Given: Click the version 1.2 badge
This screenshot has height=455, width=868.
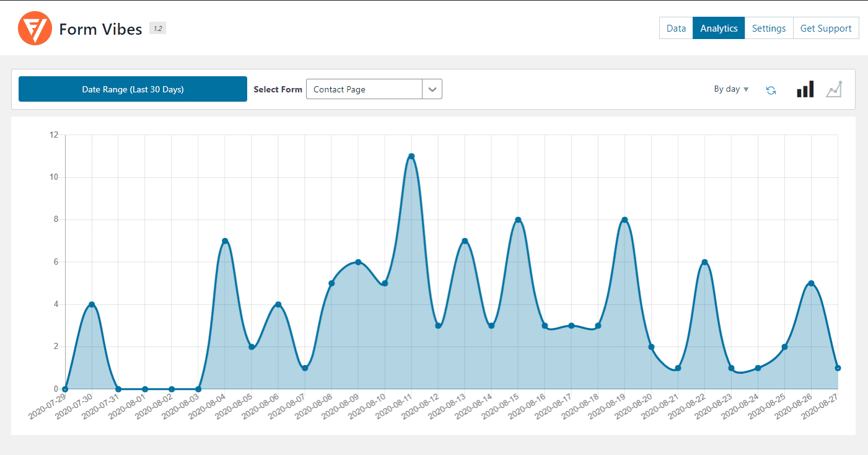Looking at the screenshot, I should 157,29.
